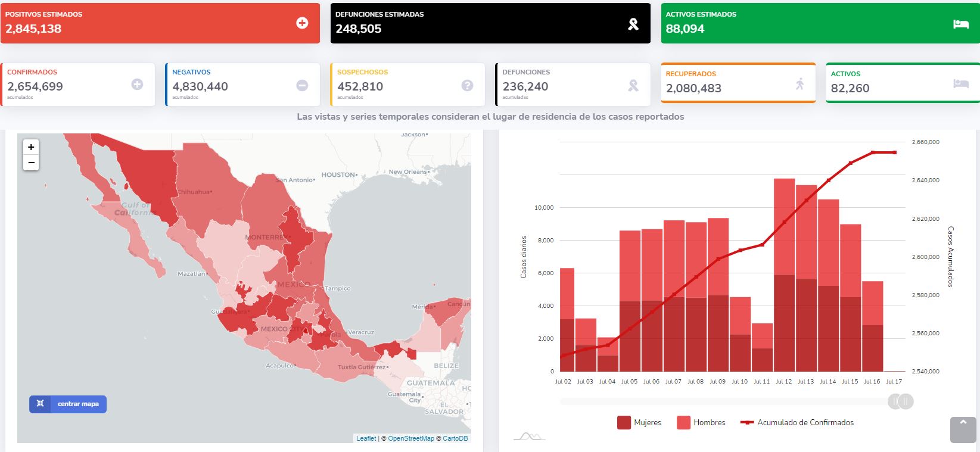Screen dimensions: 980x452
Task: Toggle Acumulado de Confirmados legend line
Action: 797,423
